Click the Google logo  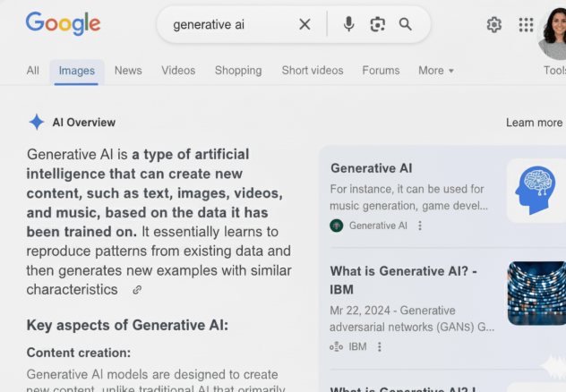click(63, 24)
